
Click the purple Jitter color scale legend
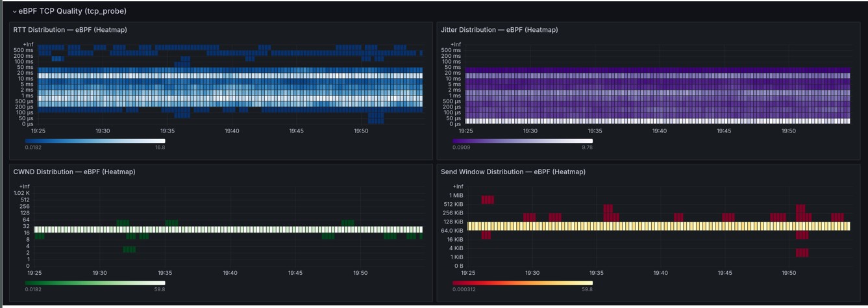click(523, 141)
